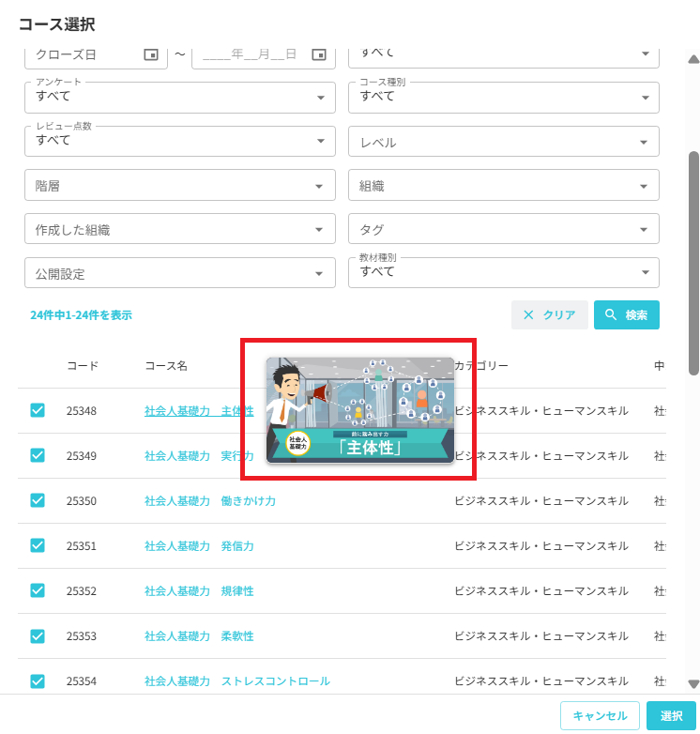Open the close date start calendar picker
This screenshot has width=700, height=734.
[151, 54]
